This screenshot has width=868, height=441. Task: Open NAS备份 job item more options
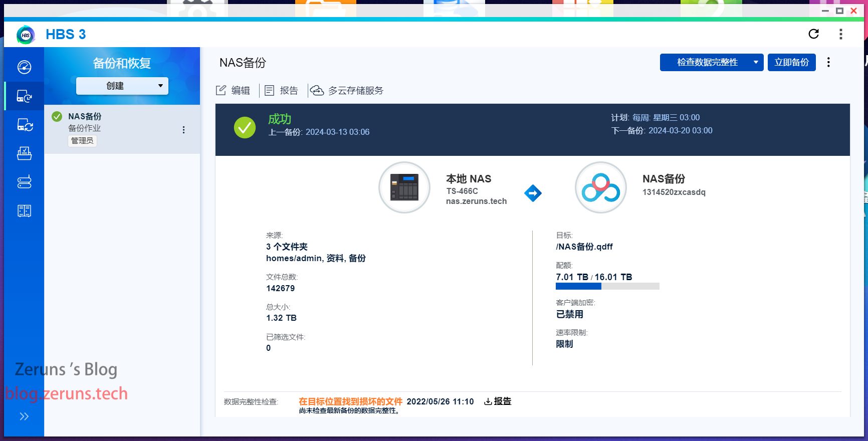[x=184, y=130]
